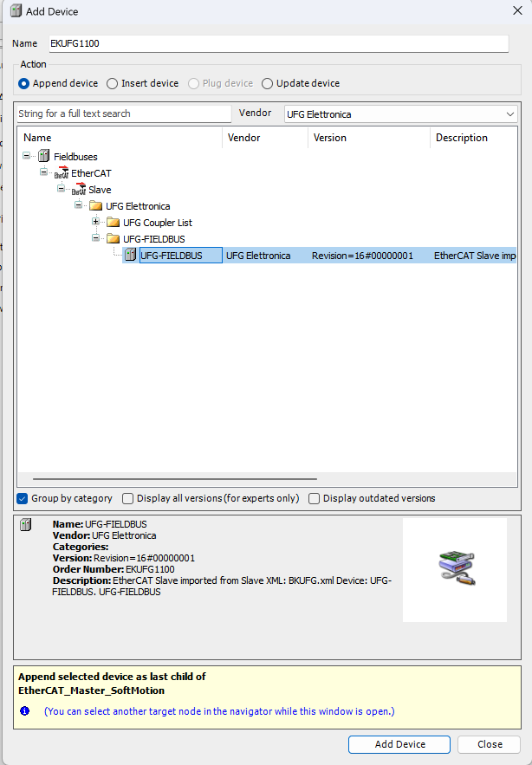Click the Add Device button
Screen dimensions: 532x765
[x=399, y=744]
